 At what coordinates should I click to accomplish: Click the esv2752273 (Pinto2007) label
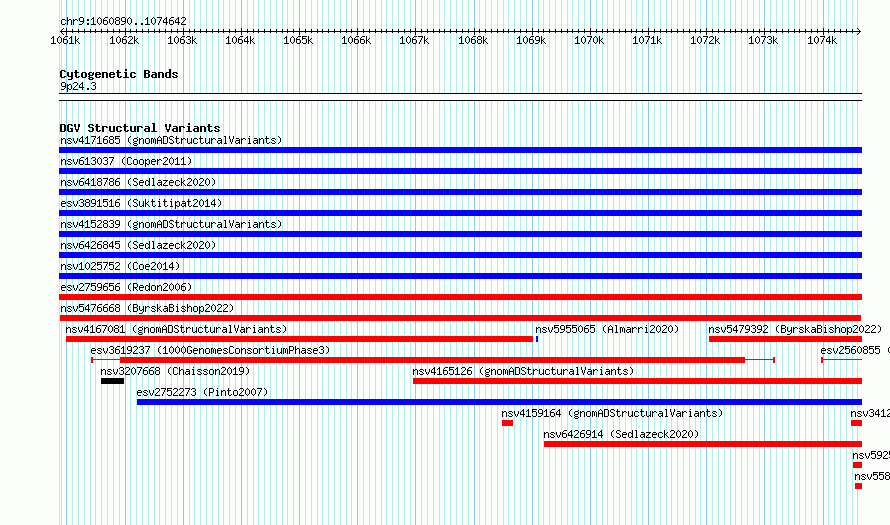(x=202, y=392)
